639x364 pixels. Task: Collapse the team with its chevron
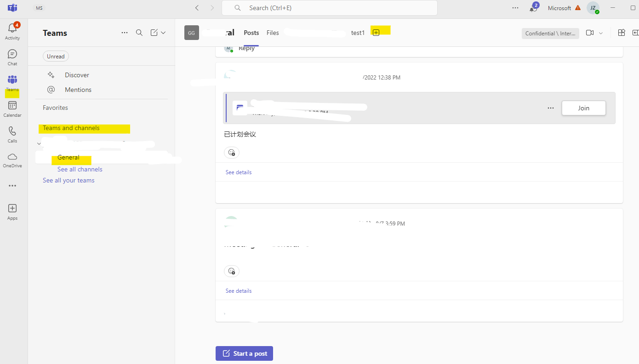[39, 144]
